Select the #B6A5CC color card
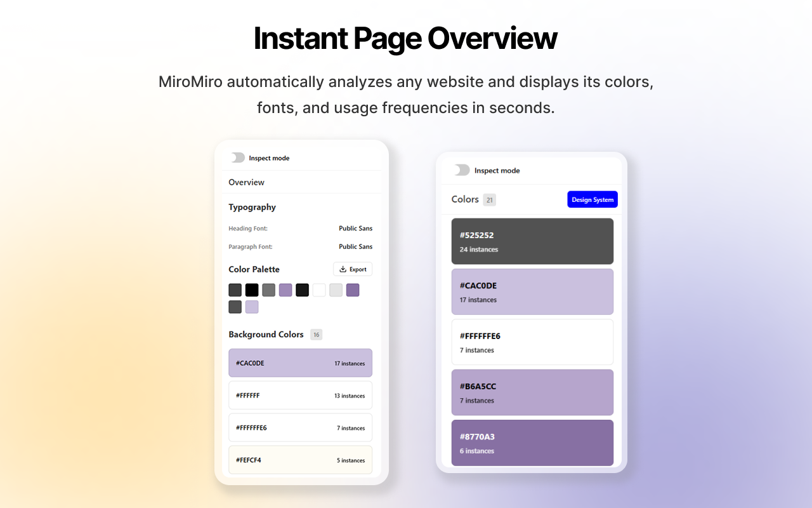This screenshot has height=508, width=812. click(x=532, y=392)
